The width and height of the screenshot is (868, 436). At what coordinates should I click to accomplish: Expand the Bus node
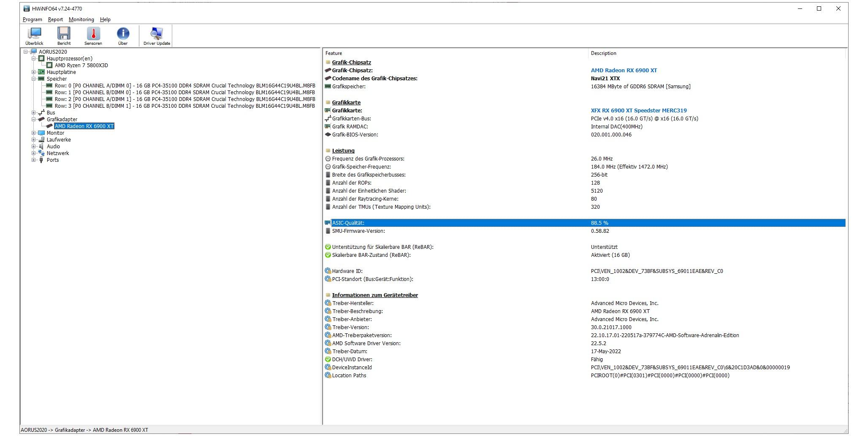[33, 113]
